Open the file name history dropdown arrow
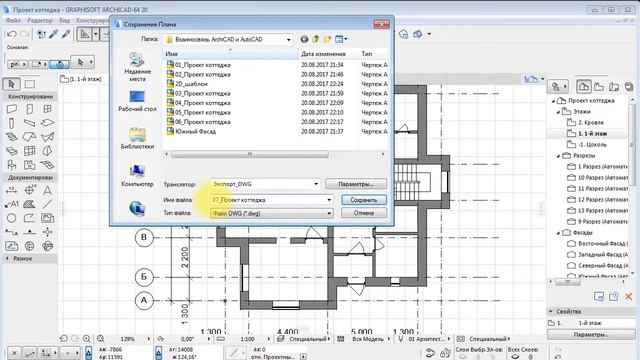 [329, 200]
